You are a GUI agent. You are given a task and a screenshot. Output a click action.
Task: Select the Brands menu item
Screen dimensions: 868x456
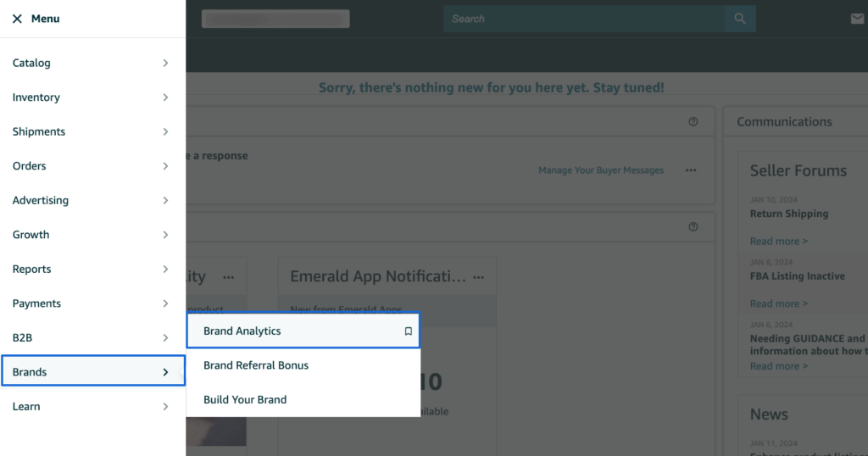coord(93,370)
